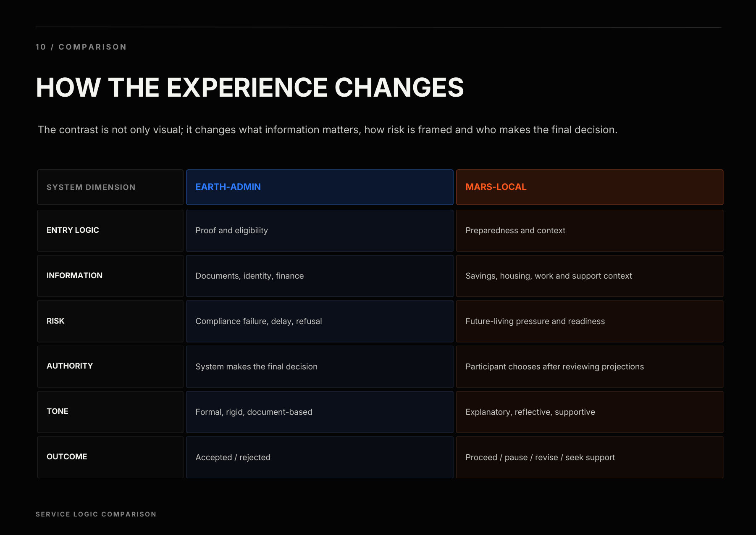Click the 'SERVICE LOGIC COMPARISON' footer text
Image resolution: width=756 pixels, height=535 pixels.
(x=96, y=514)
